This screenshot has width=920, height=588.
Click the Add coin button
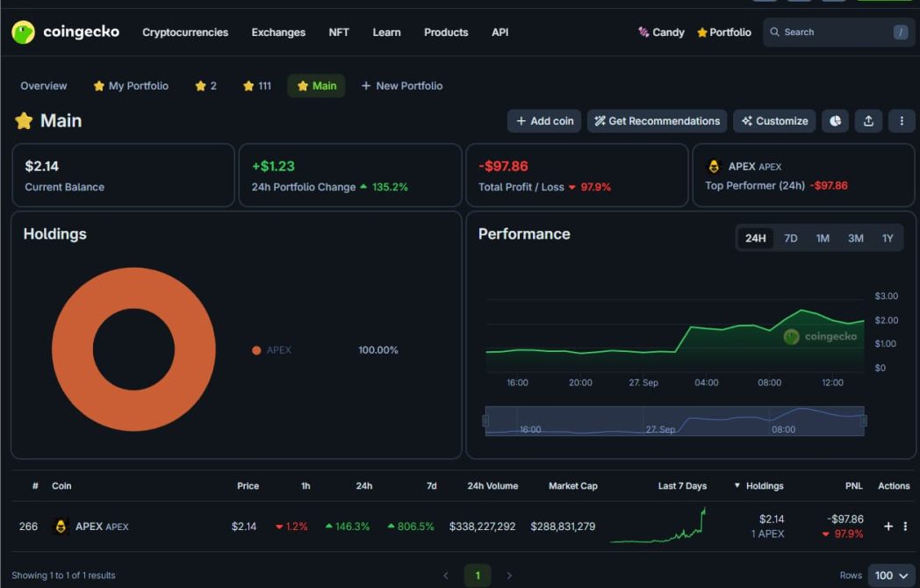[544, 121]
